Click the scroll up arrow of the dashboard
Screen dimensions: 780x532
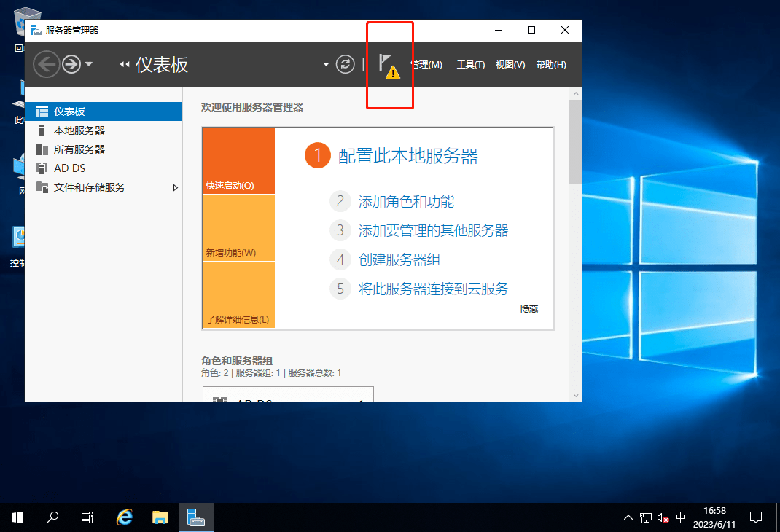tap(576, 93)
